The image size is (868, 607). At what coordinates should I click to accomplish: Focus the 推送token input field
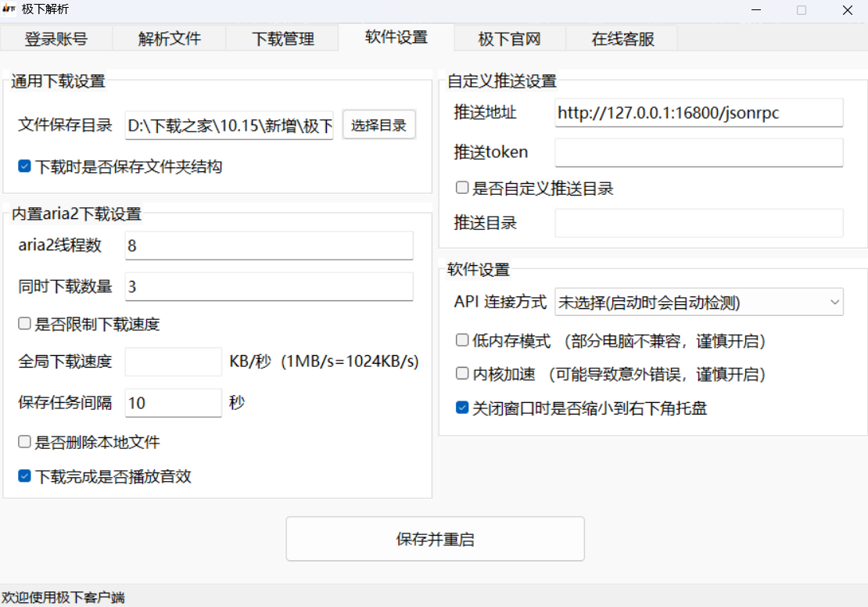(x=698, y=153)
